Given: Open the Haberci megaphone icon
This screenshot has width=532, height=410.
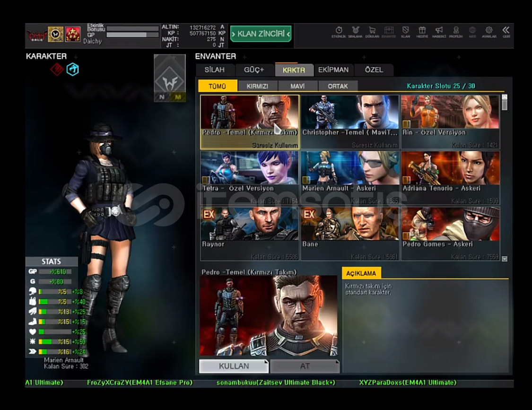Looking at the screenshot, I should (x=439, y=32).
